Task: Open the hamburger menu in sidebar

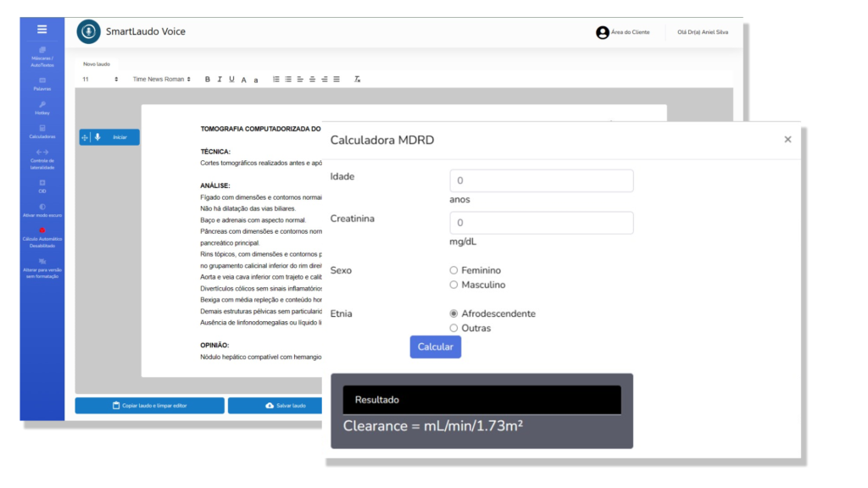Action: [42, 30]
